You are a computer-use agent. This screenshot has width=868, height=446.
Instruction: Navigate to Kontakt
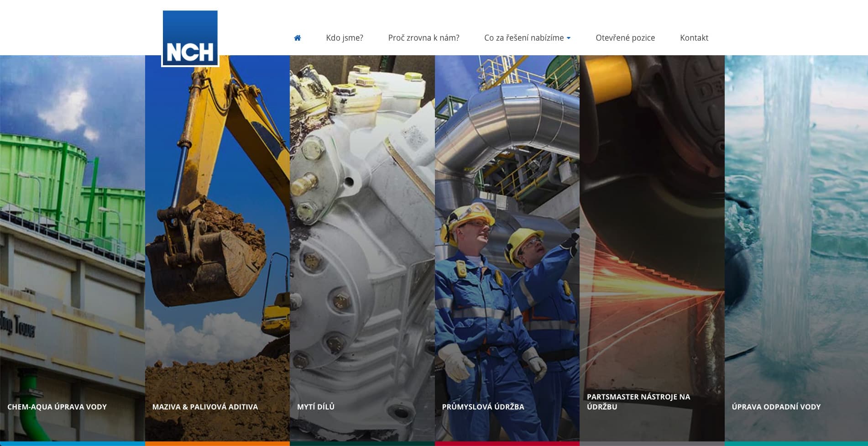pyautogui.click(x=694, y=38)
